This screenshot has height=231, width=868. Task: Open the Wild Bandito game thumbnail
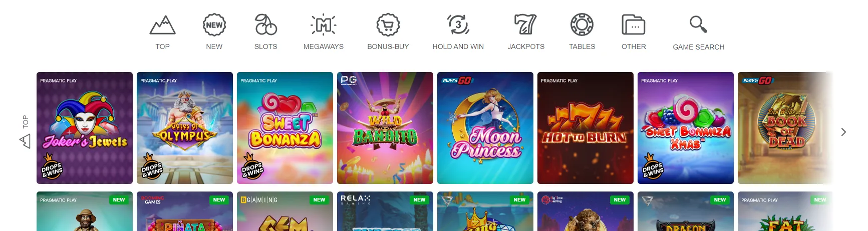[385, 128]
